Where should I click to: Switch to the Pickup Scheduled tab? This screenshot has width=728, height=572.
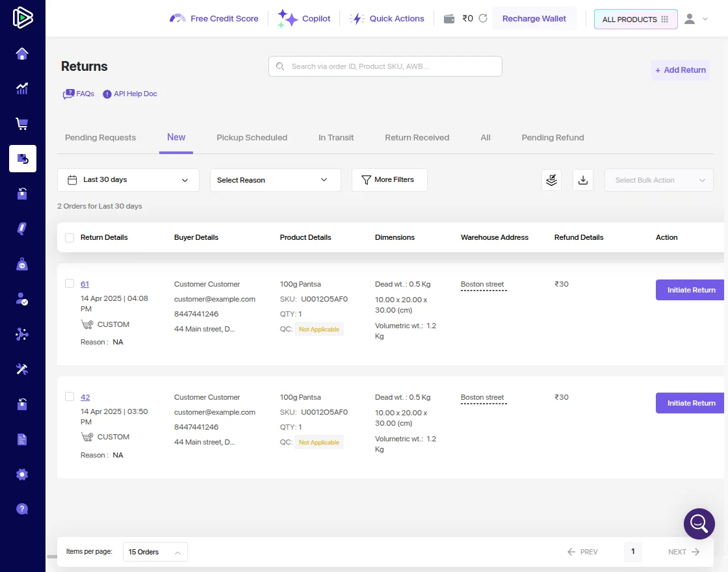click(x=252, y=138)
